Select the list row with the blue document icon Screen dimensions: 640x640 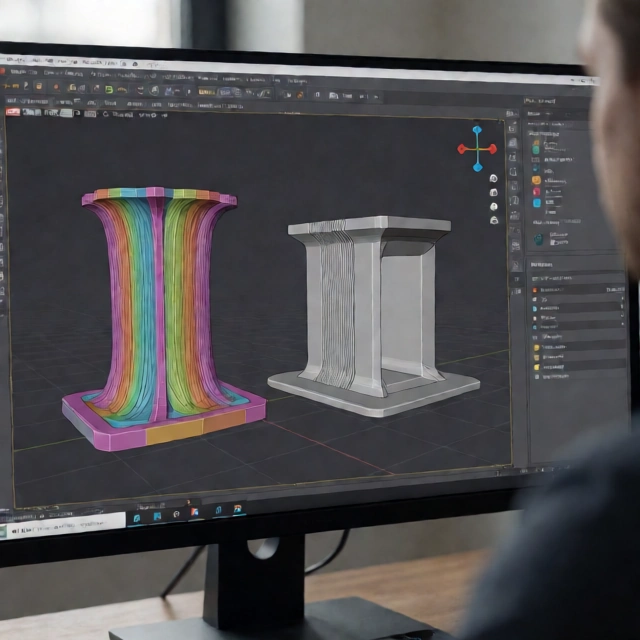pyautogui.click(x=578, y=308)
